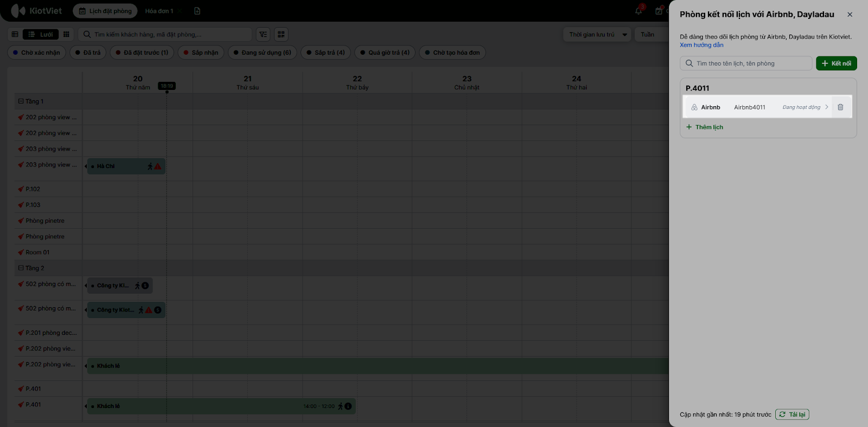
Task: Select day 23 Chủ nhật column header
Action: (x=467, y=82)
